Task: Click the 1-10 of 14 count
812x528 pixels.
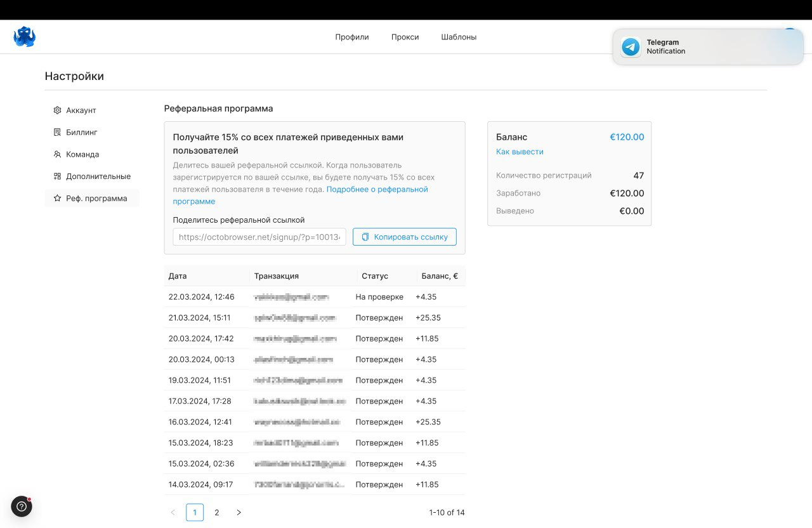Action: click(x=447, y=513)
